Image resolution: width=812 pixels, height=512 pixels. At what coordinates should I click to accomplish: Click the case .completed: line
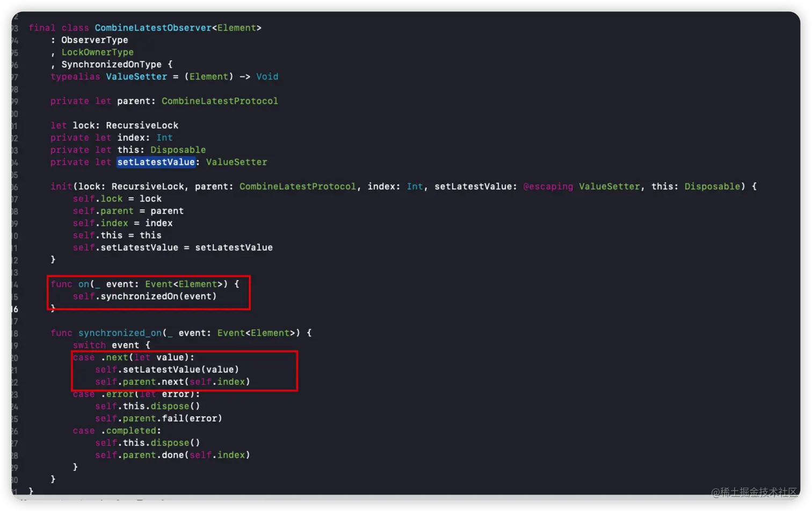click(117, 431)
